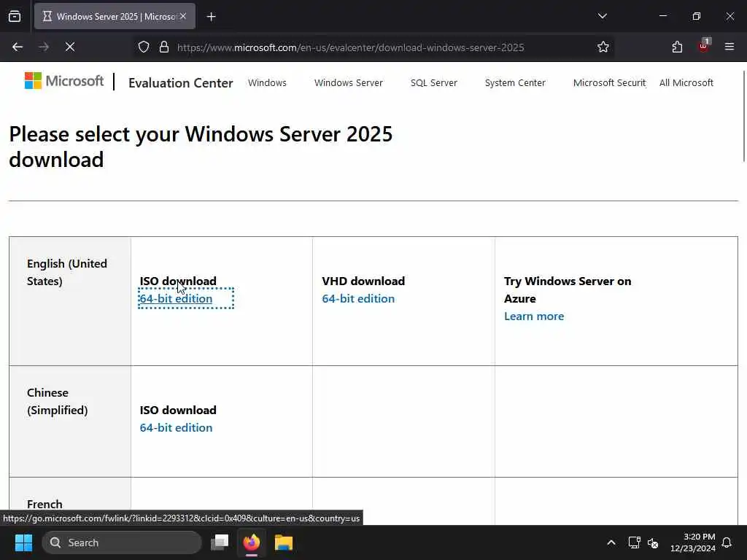
Task: Open the network status tray icon
Action: point(634,542)
